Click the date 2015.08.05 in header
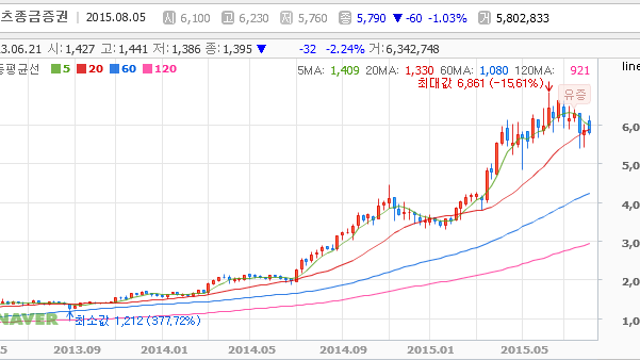The width and height of the screenshot is (640, 360). (116, 18)
